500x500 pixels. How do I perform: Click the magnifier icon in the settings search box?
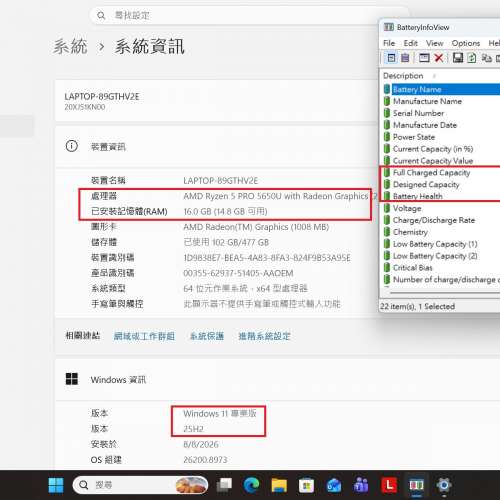pyautogui.click(x=101, y=15)
